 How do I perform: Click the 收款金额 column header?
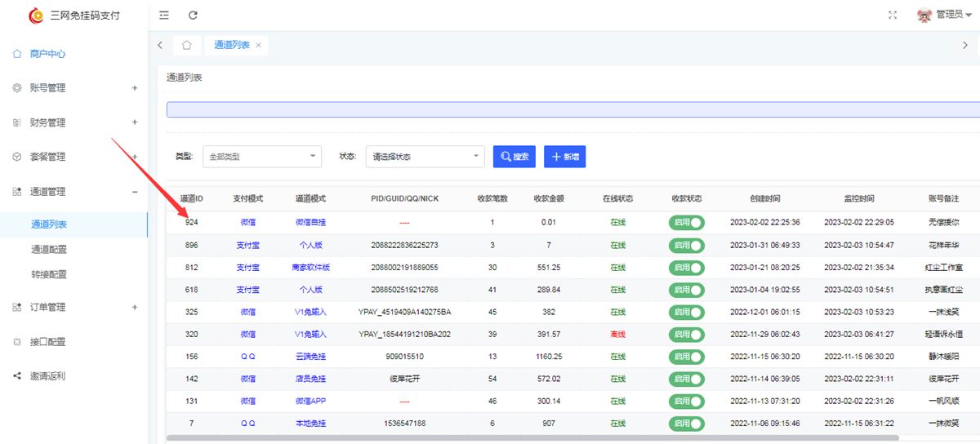click(549, 199)
